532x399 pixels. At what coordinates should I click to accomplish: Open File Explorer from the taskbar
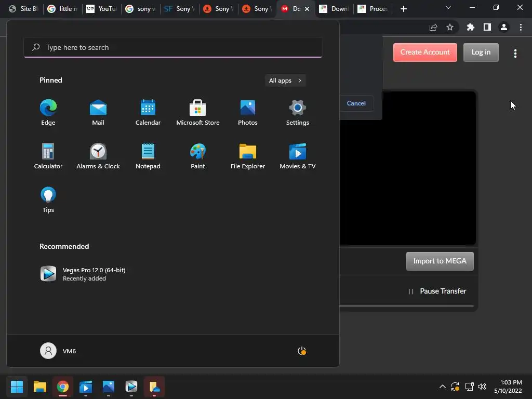pos(39,387)
